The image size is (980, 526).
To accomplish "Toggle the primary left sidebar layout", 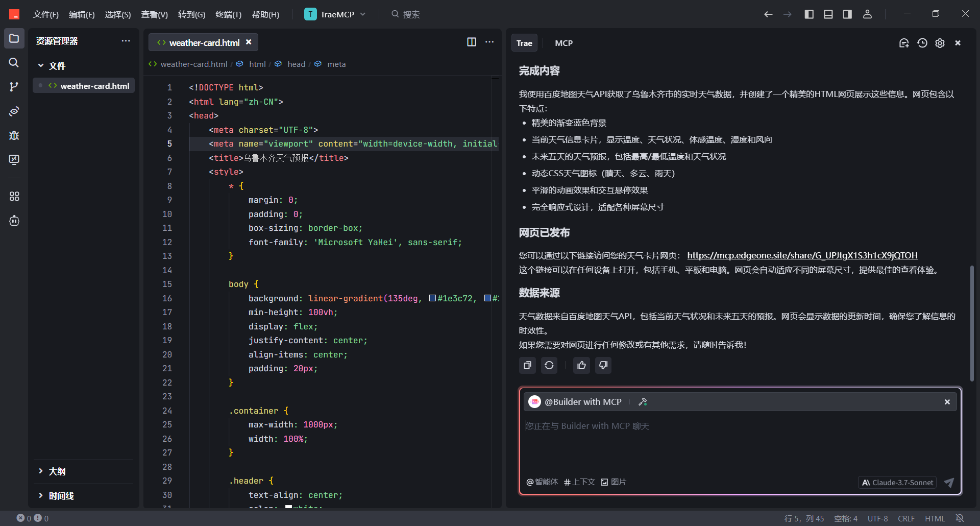I will [809, 14].
